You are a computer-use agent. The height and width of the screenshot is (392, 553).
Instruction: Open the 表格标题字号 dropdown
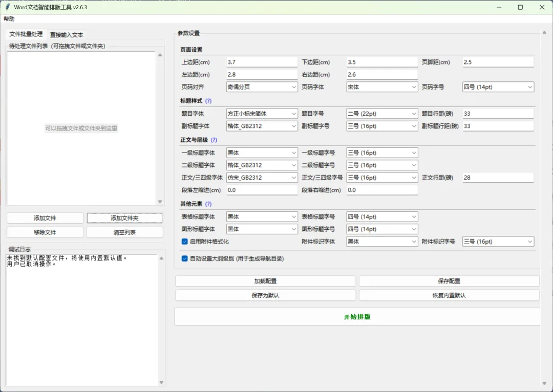coord(382,216)
